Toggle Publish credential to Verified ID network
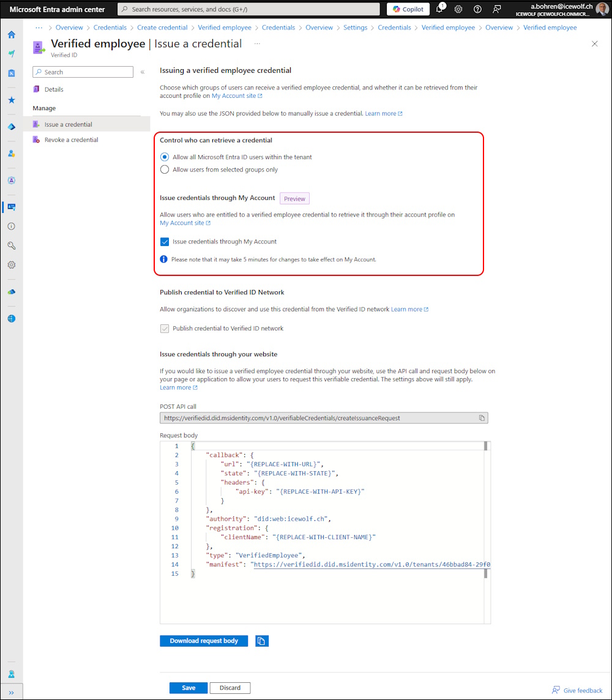612x700 pixels. tap(165, 329)
